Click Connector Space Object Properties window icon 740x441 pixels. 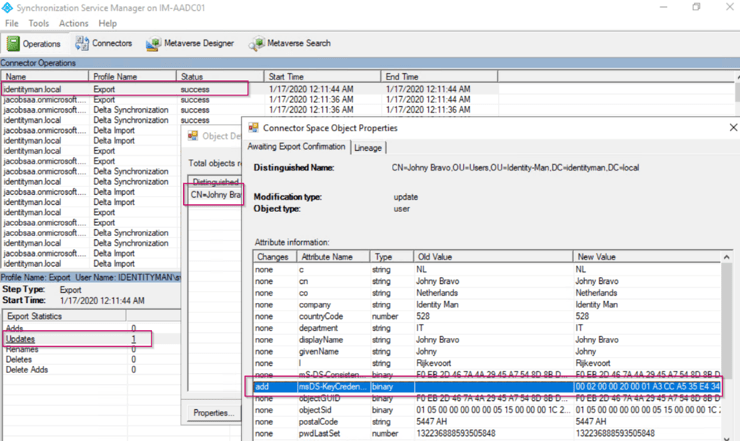254,128
